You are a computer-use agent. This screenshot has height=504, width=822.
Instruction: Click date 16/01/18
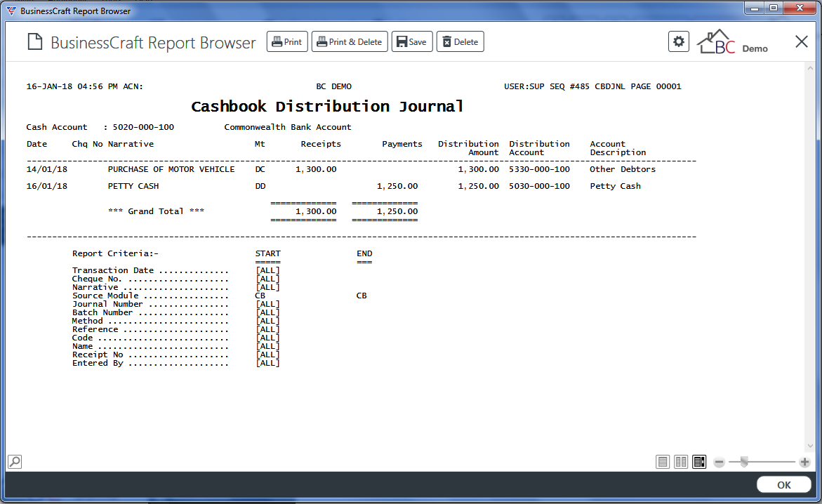[x=46, y=185]
